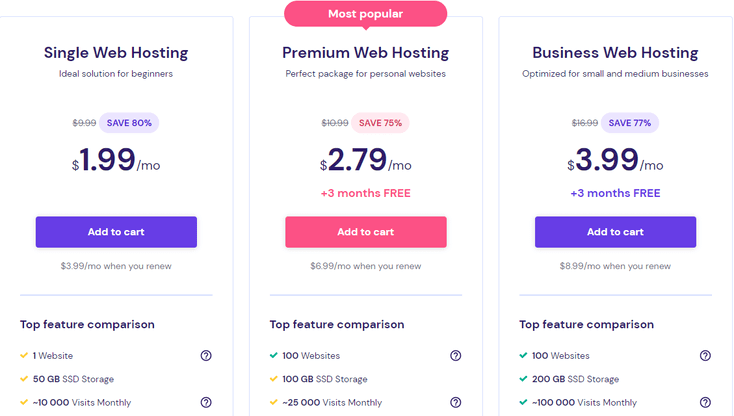Click Premium plan's +3 months FREE text
Viewport: 734px width, 416px height.
point(366,193)
